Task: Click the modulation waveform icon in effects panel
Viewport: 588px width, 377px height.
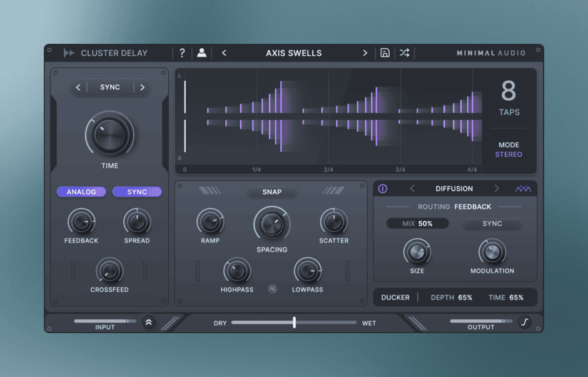Action: 523,189
